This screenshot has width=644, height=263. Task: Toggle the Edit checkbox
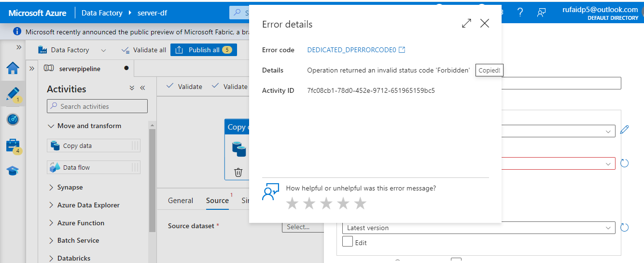pyautogui.click(x=347, y=241)
